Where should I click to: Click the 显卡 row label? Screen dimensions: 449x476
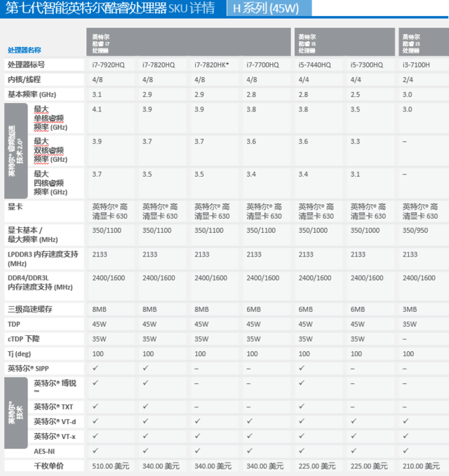[15, 207]
